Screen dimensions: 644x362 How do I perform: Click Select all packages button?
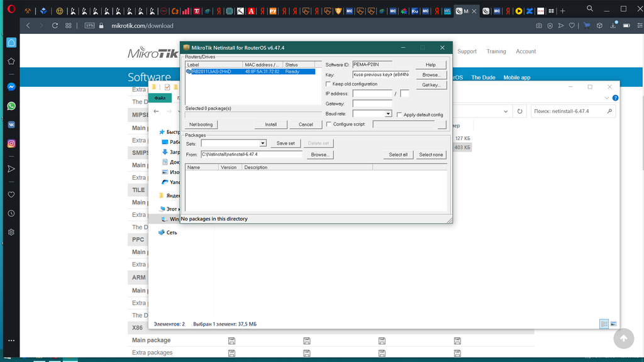tap(398, 155)
